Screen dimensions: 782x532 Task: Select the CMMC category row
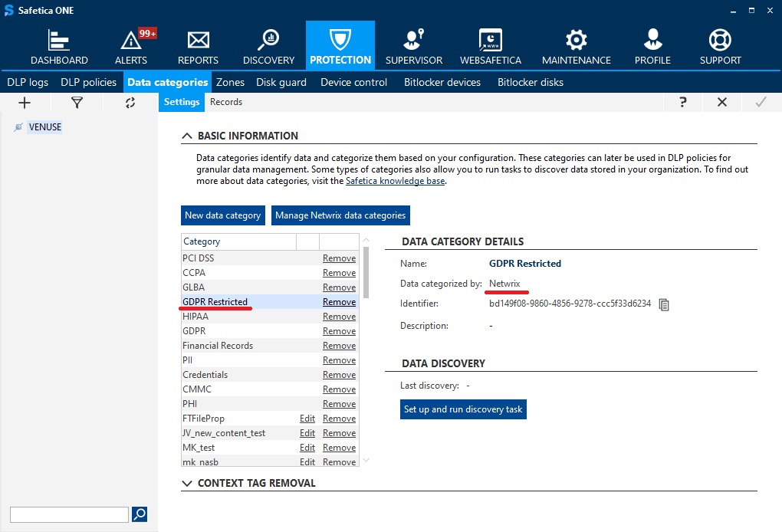coord(270,389)
